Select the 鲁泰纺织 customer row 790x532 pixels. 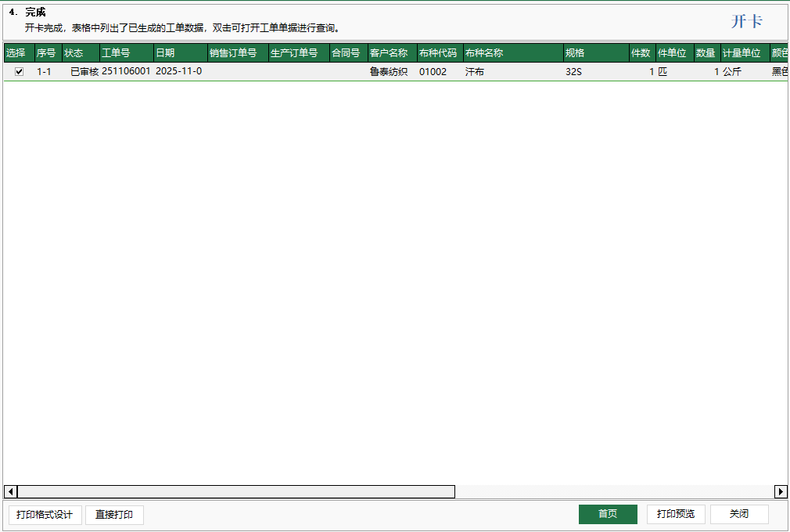point(390,70)
